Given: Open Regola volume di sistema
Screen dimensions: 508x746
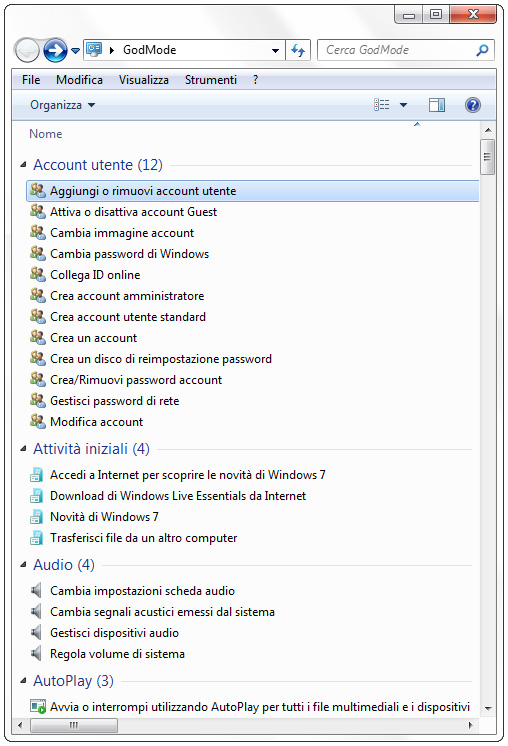Looking at the screenshot, I should (117, 654).
